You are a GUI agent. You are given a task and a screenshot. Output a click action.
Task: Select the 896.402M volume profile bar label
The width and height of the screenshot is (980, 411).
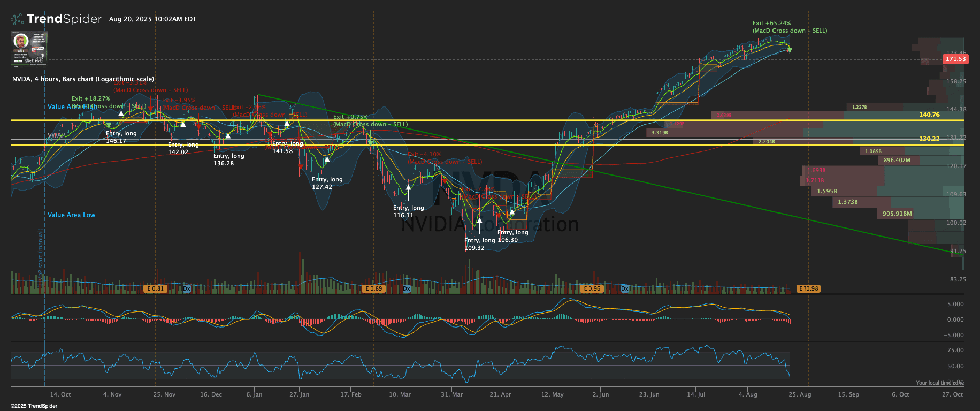point(897,160)
